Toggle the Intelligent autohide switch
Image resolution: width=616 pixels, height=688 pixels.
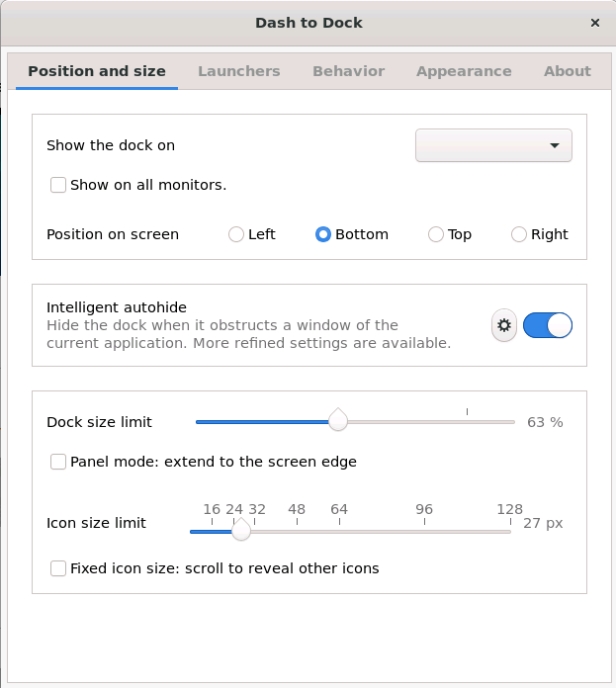click(x=547, y=325)
